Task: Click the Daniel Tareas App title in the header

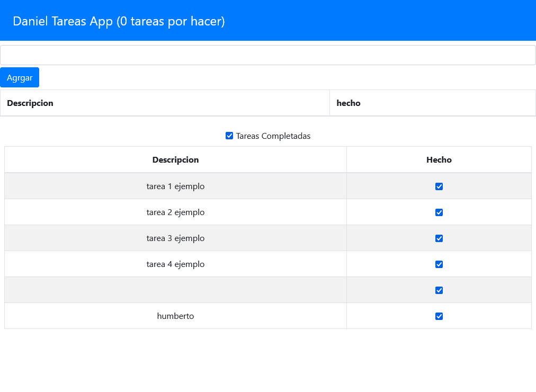Action: pos(118,21)
